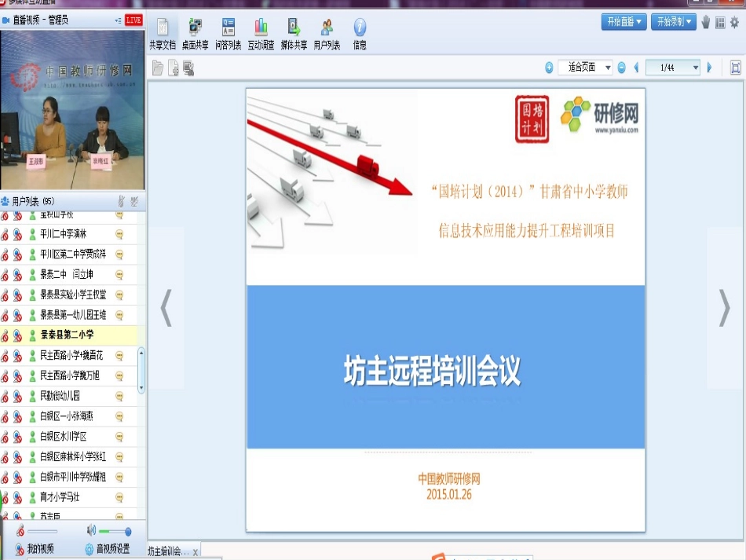The width and height of the screenshot is (746, 560).
Task: Open the 信息 info panel
Action: [360, 33]
